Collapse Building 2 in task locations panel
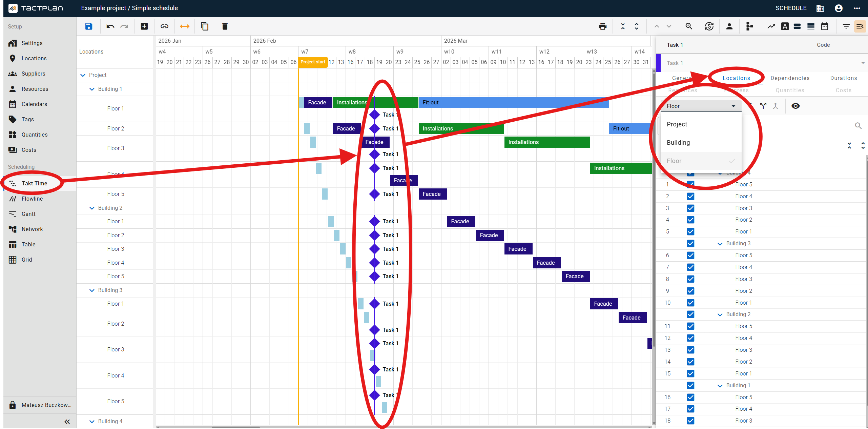This screenshot has width=868, height=429. [720, 314]
